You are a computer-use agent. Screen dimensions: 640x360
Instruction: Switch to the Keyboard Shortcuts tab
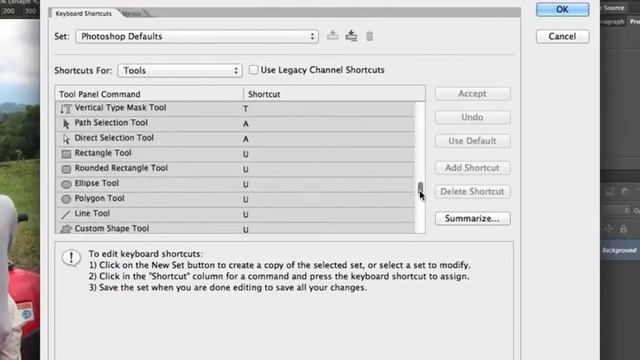click(x=84, y=13)
